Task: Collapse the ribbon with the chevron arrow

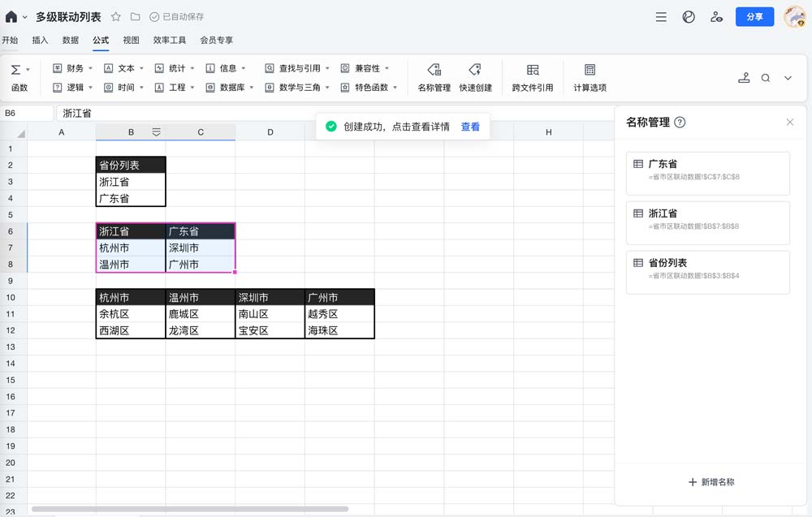Action: (x=788, y=78)
